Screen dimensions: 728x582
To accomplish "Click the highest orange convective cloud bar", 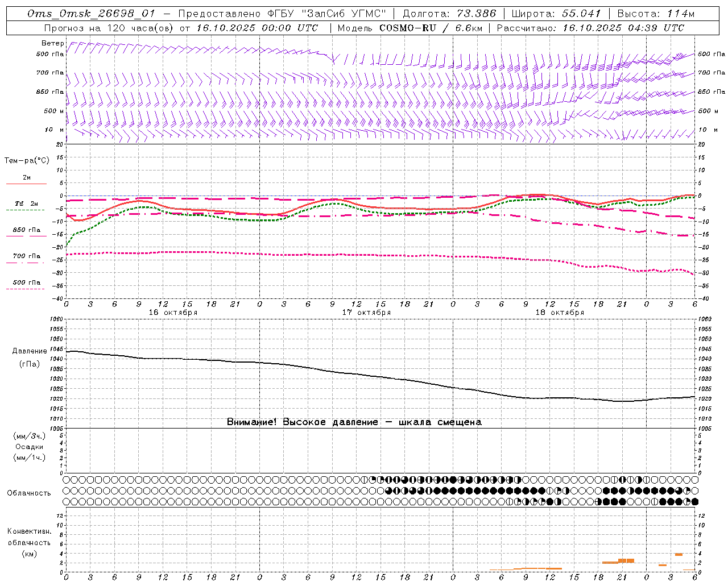I will [x=679, y=554].
